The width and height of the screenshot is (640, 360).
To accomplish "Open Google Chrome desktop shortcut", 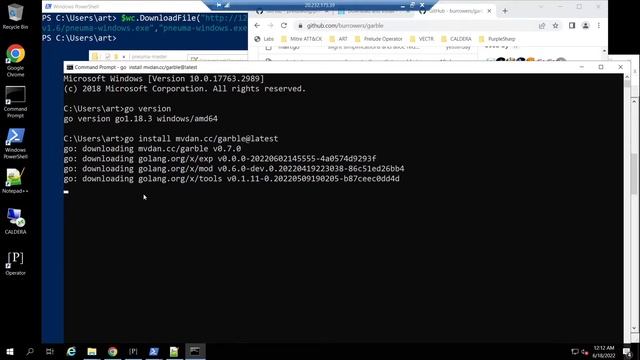I will 15,60.
